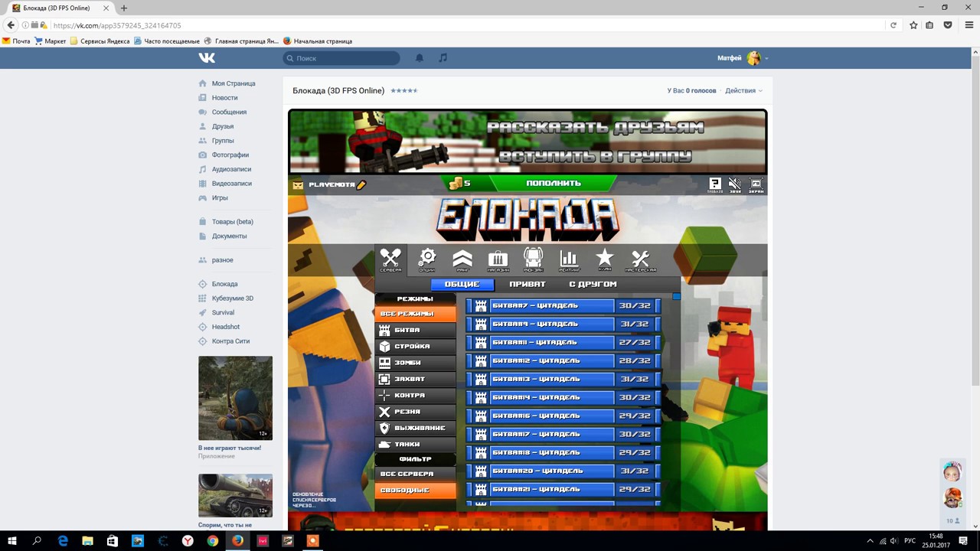980x551 pixels.
Task: Open Игры in VK sidebar
Action: click(220, 197)
